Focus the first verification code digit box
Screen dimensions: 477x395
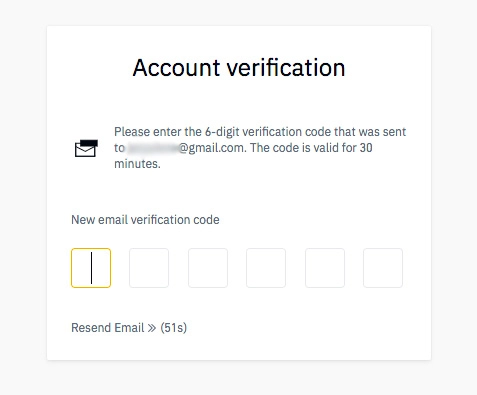[x=91, y=268]
